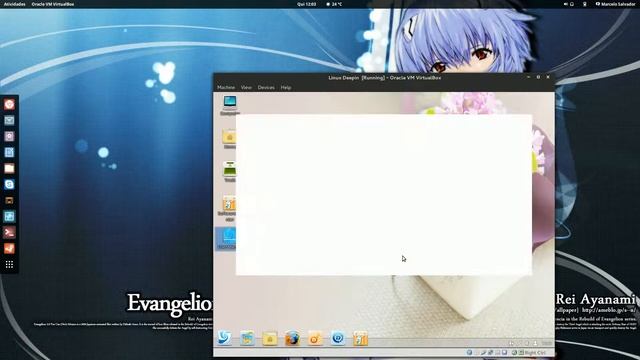Open the brown archive app in GNOME dash
This screenshot has height=360, width=640.
point(9,200)
